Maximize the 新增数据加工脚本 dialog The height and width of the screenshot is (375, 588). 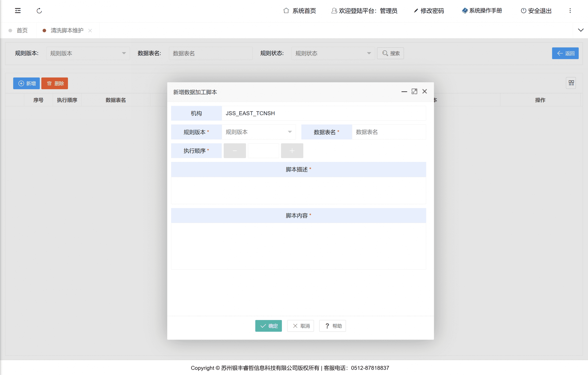pyautogui.click(x=414, y=92)
